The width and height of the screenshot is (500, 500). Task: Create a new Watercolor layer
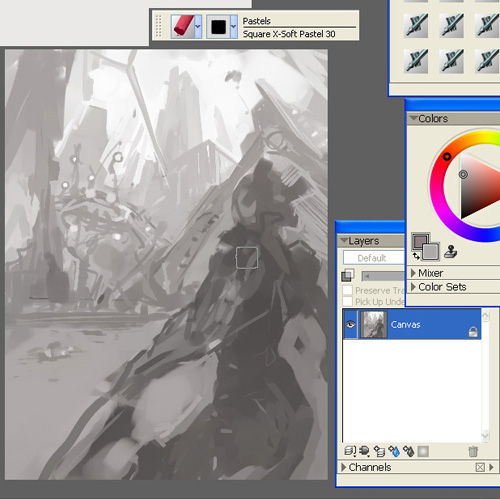click(394, 451)
